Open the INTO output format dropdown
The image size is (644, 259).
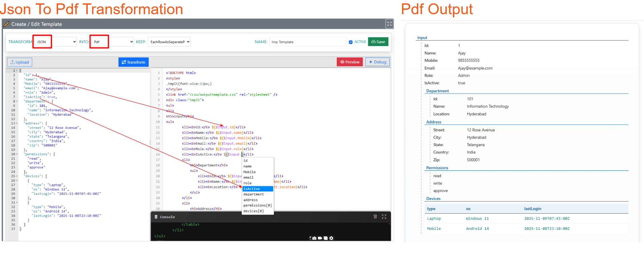tap(112, 42)
